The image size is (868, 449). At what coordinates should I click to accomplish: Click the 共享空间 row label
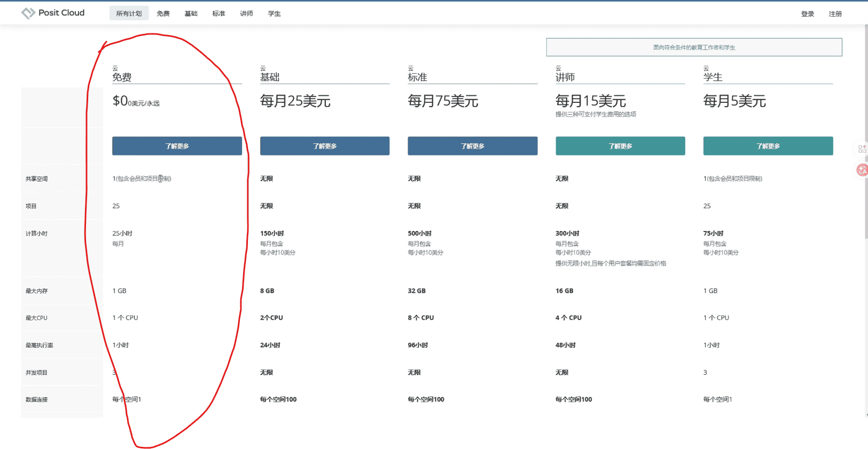point(37,179)
